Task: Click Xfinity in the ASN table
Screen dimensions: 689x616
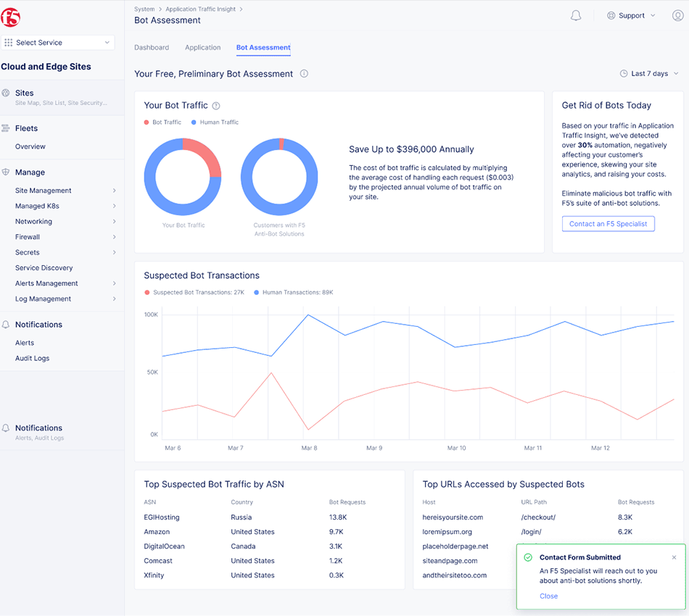Action: [154, 575]
